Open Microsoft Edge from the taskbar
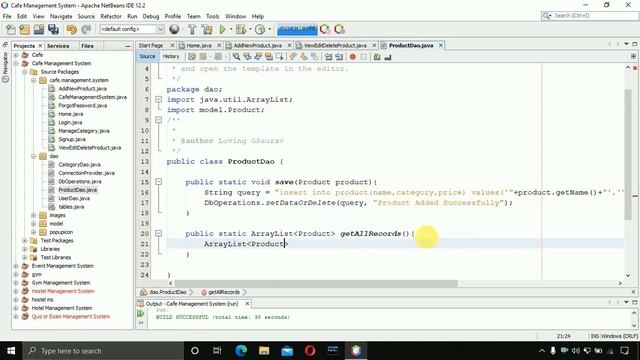Viewport: 640px width, 360px height. point(241,351)
